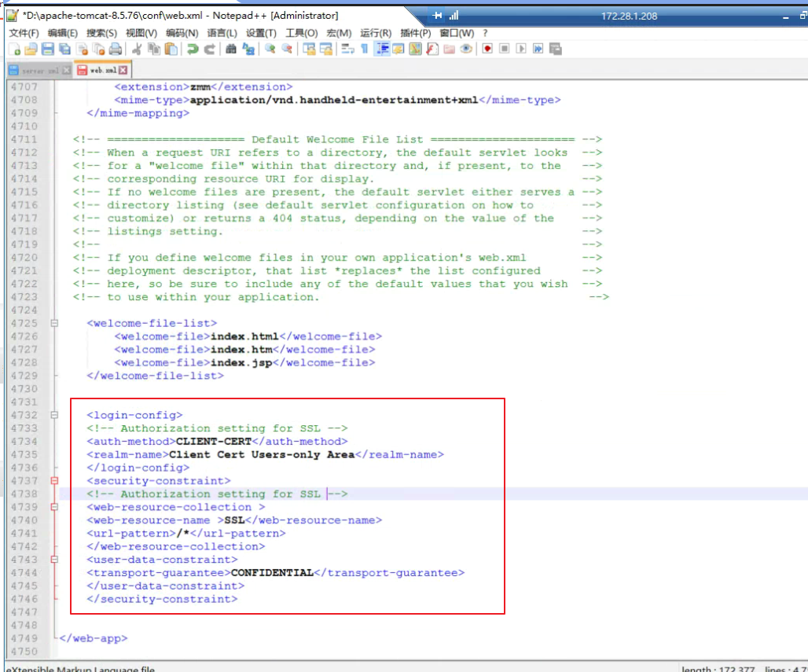Image resolution: width=808 pixels, height=672 pixels.
Task: Create a new file with the toolbar icon
Action: 14,49
